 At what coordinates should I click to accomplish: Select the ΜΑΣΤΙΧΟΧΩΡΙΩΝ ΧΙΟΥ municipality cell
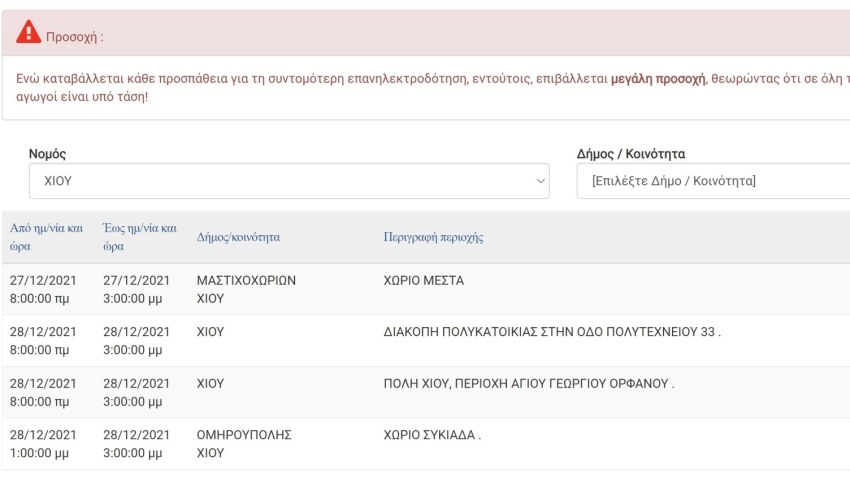246,290
